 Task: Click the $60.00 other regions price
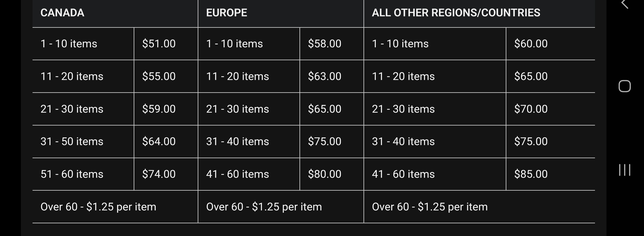(550, 44)
